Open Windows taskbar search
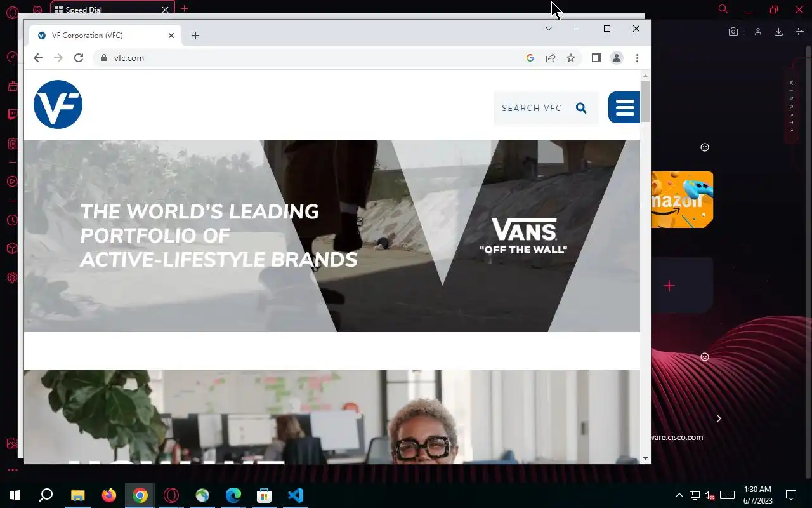Viewport: 812px width, 508px height. point(46,495)
